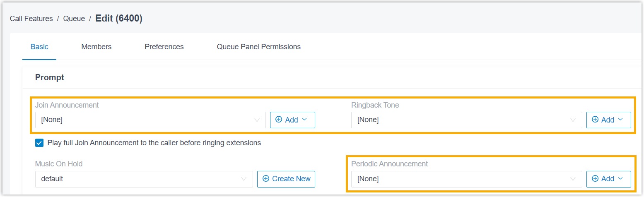644x197 pixels.
Task: Click chevron arrow on Ringback Tone Add button
Action: [620, 120]
